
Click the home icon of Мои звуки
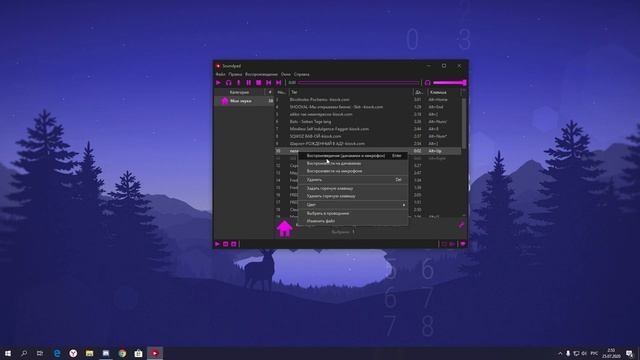pos(224,101)
